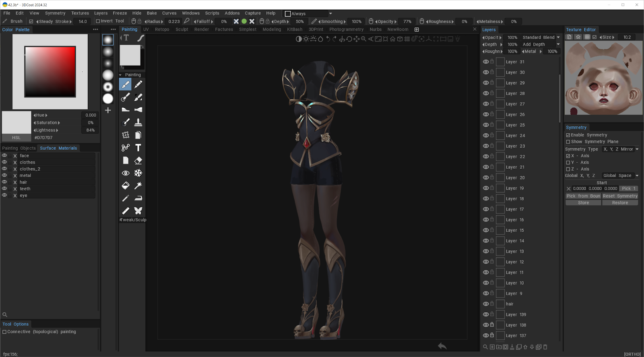The height and width of the screenshot is (357, 644).
Task: Click the home view icon in viewport toolbar
Action: click(x=392, y=39)
